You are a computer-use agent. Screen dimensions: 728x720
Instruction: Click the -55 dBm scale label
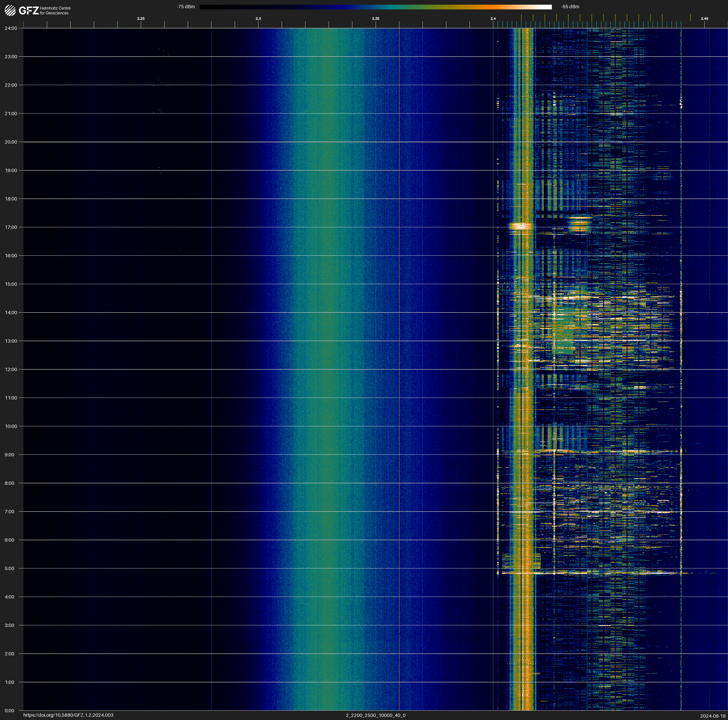570,7
